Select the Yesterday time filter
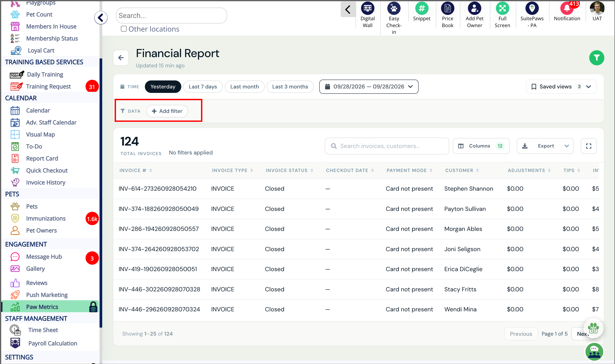615x364 pixels. tap(163, 87)
